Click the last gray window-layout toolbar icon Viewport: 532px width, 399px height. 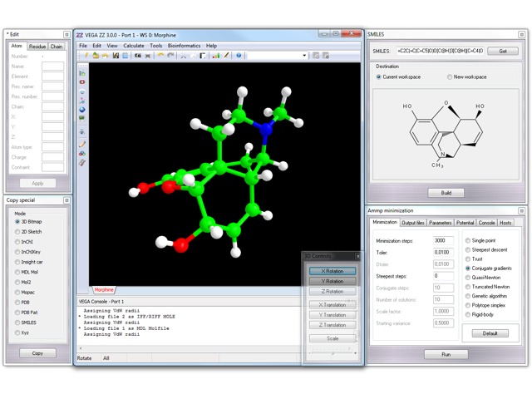tap(326, 56)
